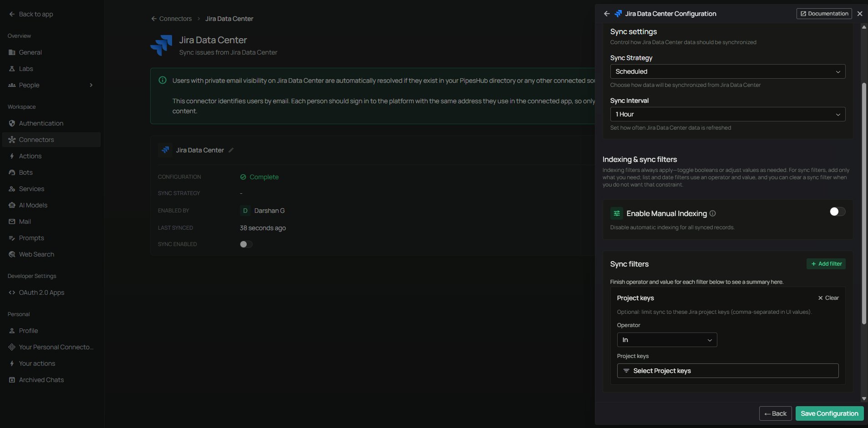Open Labs in the sidebar
The width and height of the screenshot is (868, 428).
tap(51, 69)
